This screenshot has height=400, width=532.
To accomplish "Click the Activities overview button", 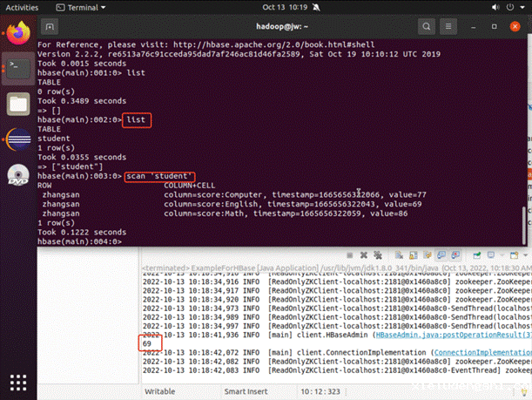I will (x=24, y=6).
